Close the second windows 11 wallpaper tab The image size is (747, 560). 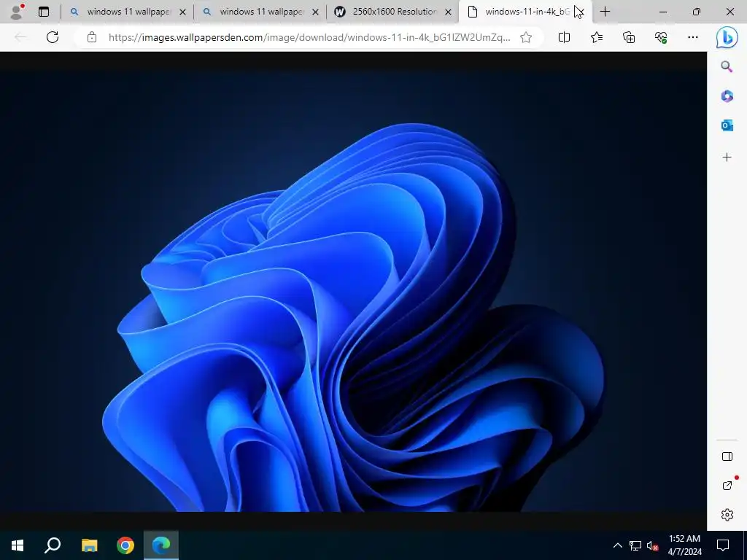point(315,12)
